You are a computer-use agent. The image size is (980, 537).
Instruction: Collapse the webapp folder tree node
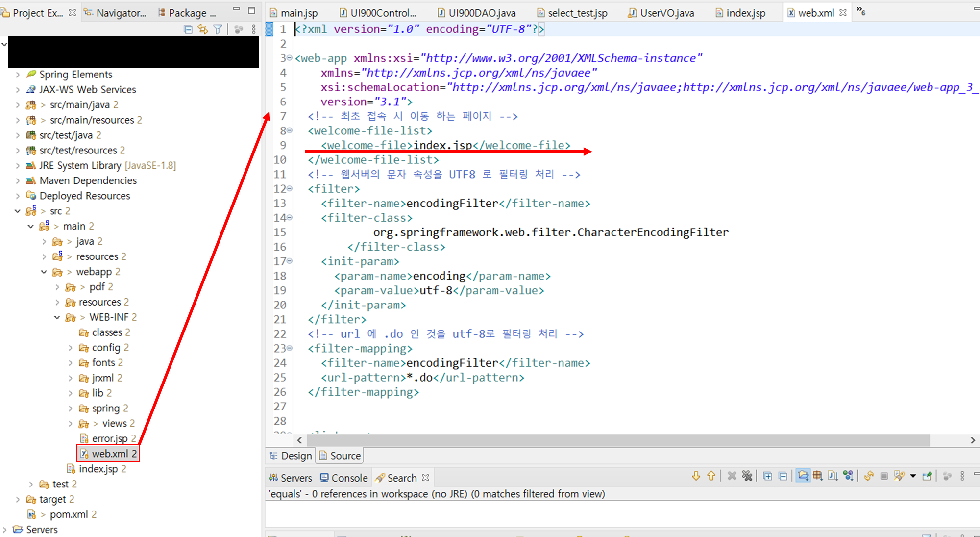44,272
